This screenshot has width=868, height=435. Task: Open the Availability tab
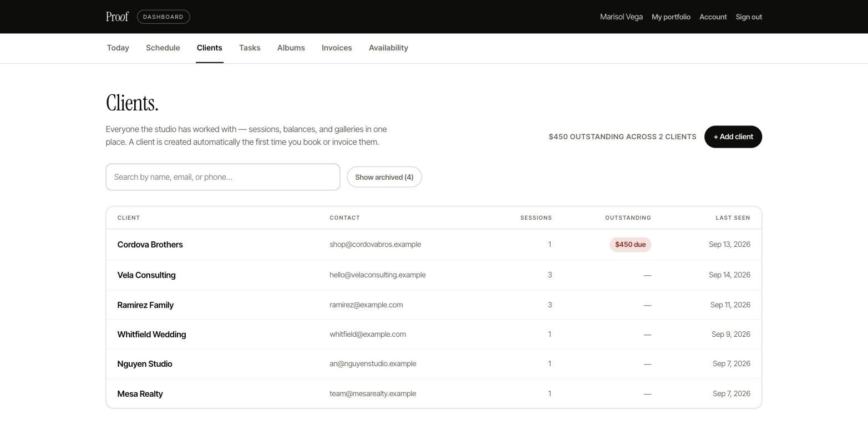(388, 48)
